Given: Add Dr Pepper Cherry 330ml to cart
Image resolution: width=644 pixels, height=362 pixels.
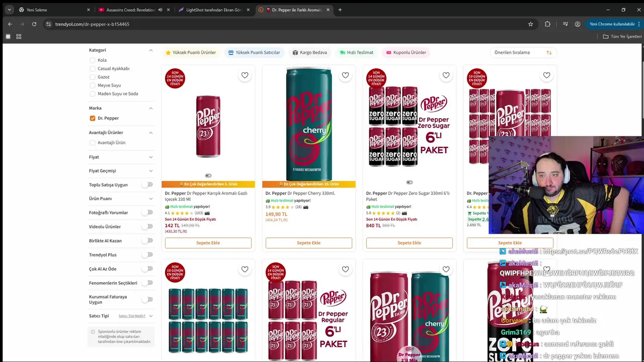Looking at the screenshot, I should pyautogui.click(x=309, y=243).
